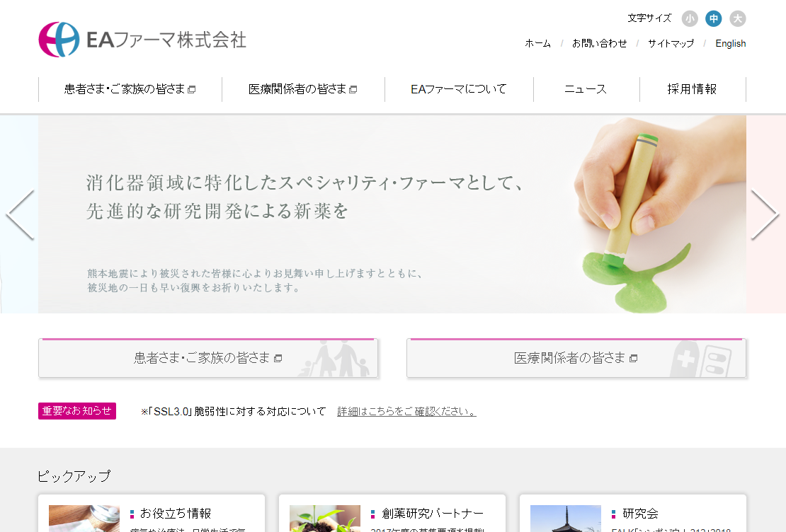Click the hero banner slide image

[392, 214]
